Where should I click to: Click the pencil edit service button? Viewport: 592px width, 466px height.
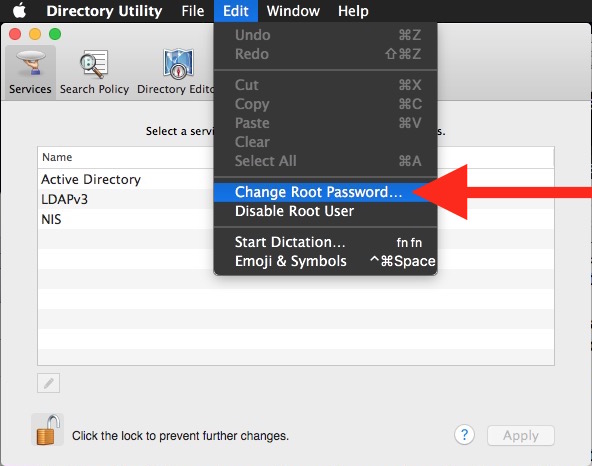click(x=48, y=383)
